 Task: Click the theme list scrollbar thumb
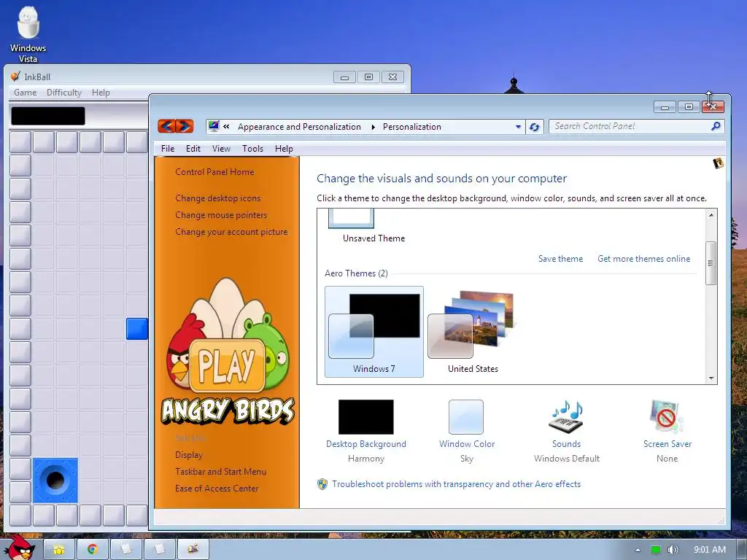pyautogui.click(x=711, y=262)
